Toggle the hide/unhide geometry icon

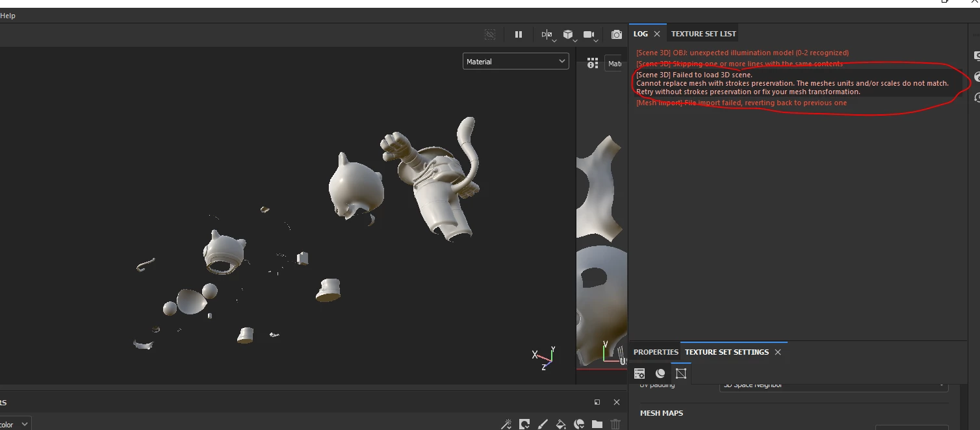pos(490,34)
